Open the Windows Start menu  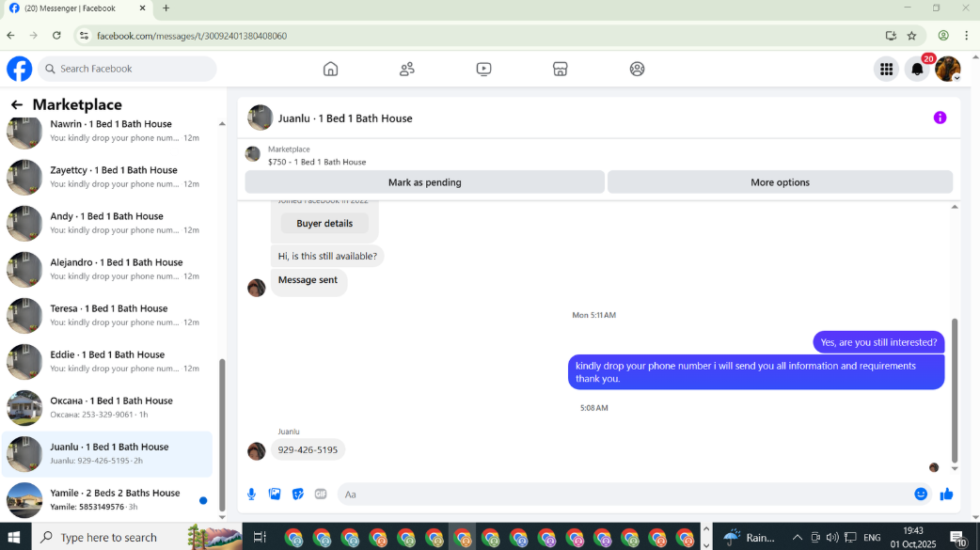(x=14, y=537)
